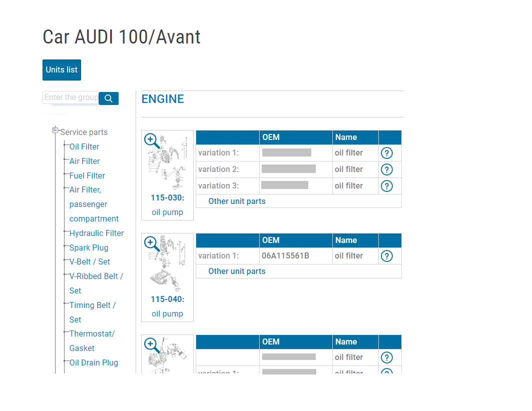Viewport: 532px width, 411px height.
Task: Click the blue search magnifier button
Action: [x=109, y=98]
